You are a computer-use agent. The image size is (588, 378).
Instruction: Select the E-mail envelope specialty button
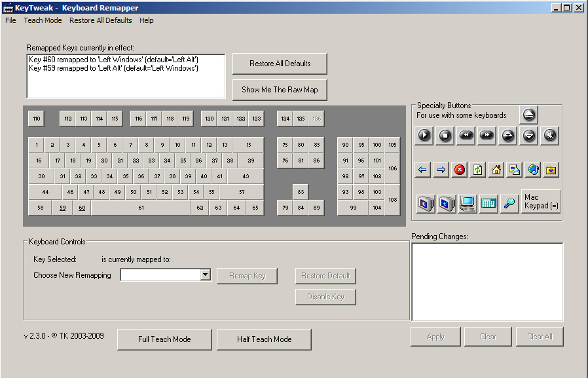pos(515,170)
